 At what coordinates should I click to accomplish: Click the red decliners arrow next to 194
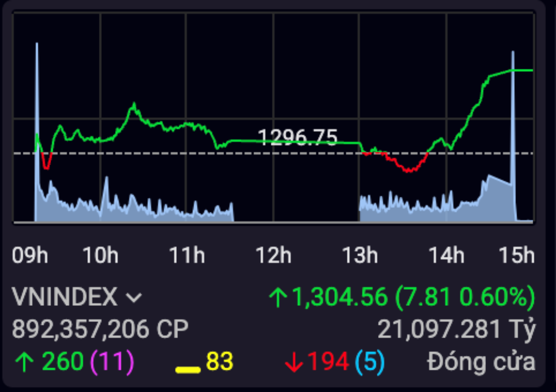pos(294,363)
